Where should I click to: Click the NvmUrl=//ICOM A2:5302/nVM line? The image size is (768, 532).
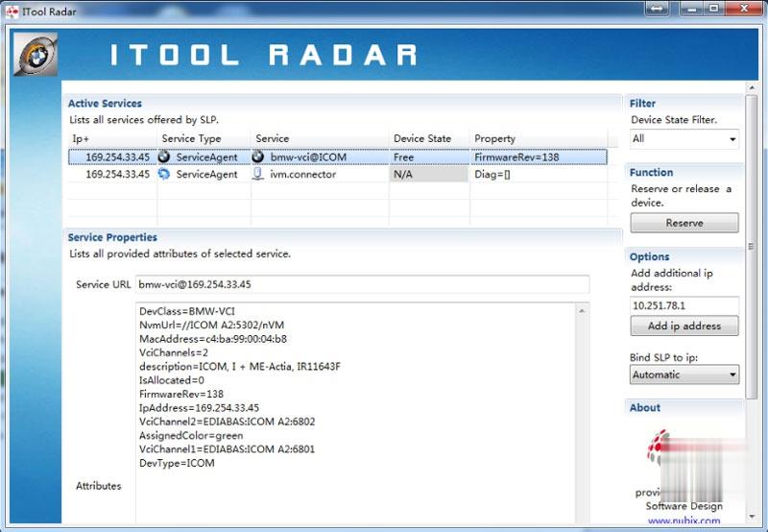click(211, 325)
